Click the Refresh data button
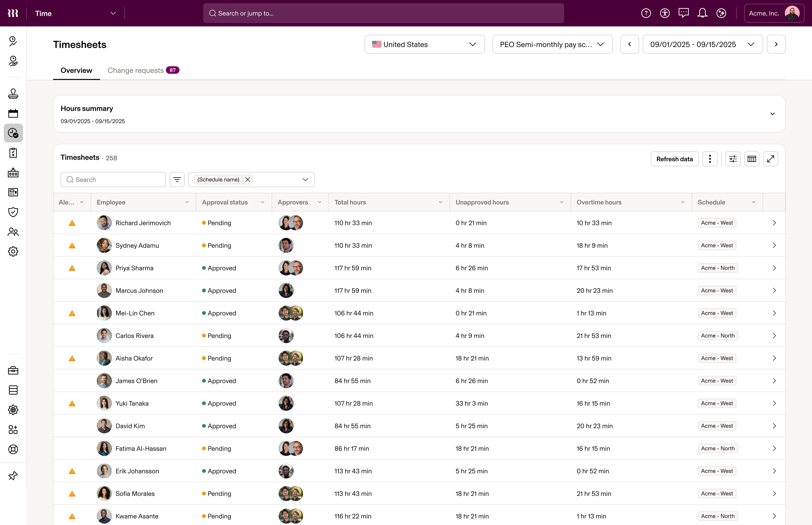This screenshot has width=812, height=525. point(674,159)
